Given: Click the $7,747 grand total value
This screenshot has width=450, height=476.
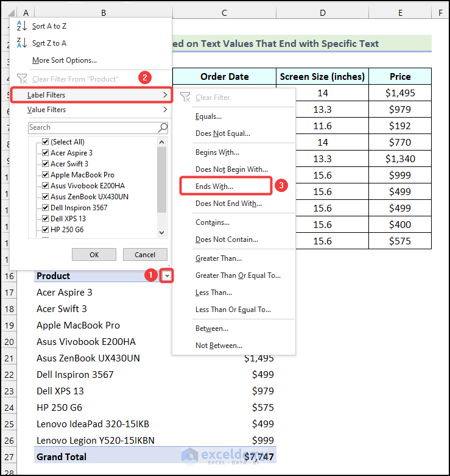Looking at the screenshot, I should click(x=259, y=456).
